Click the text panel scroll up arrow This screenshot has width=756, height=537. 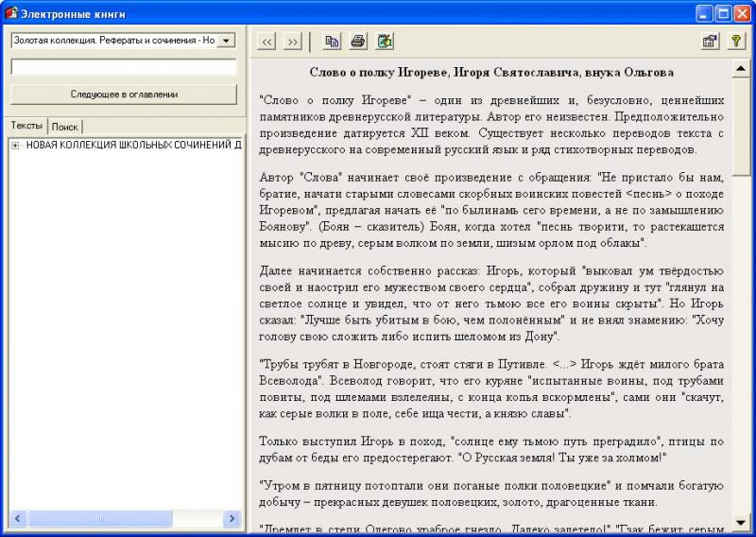tap(741, 69)
